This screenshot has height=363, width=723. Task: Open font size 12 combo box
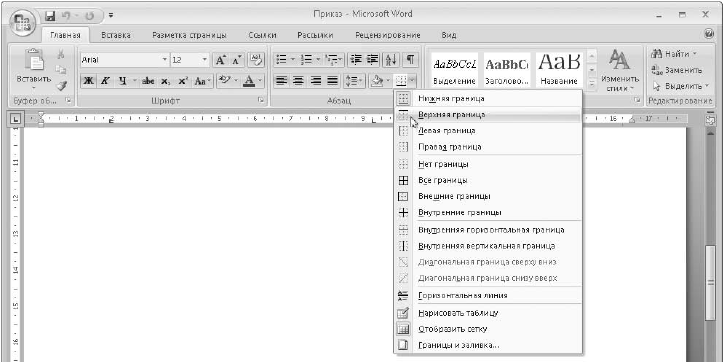tap(190, 60)
